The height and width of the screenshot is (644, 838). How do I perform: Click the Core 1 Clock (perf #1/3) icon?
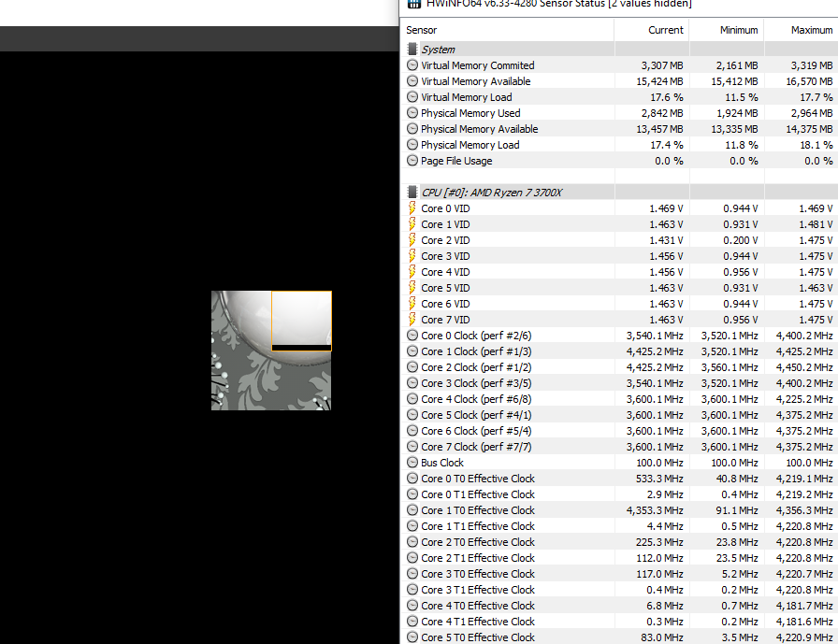point(412,351)
